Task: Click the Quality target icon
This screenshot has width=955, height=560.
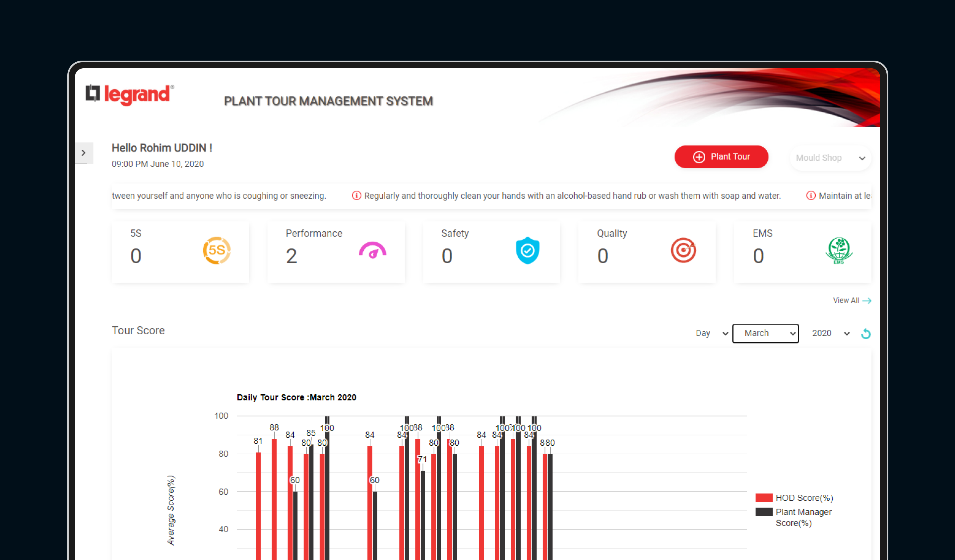Action: [683, 250]
